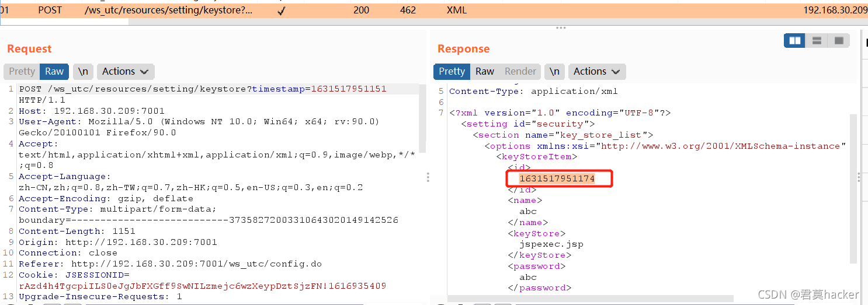Viewport: 868px width, 305px height.
Task: Click the Response panel heading
Action: [x=463, y=49]
